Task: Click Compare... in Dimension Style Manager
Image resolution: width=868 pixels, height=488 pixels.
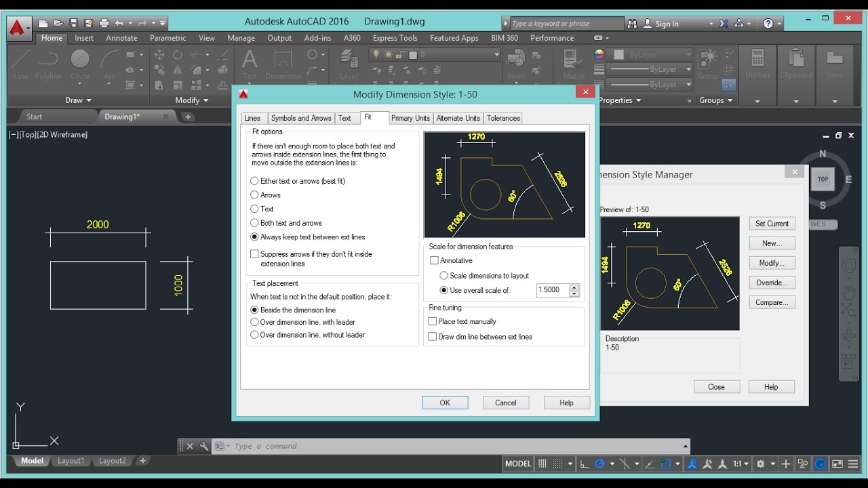Action: pos(772,302)
